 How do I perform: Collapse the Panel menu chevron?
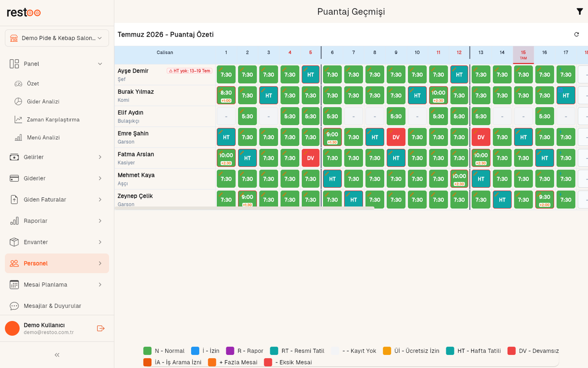pos(100,64)
